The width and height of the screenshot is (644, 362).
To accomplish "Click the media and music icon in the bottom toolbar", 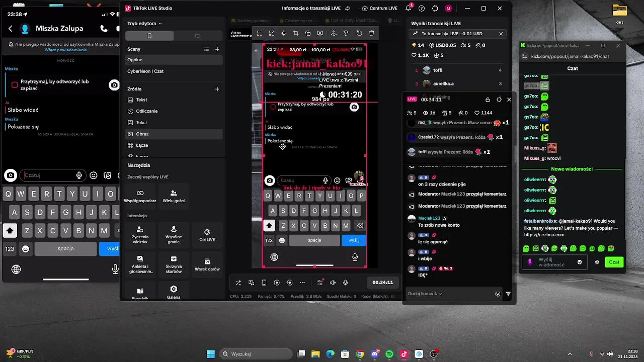I will pos(251,283).
